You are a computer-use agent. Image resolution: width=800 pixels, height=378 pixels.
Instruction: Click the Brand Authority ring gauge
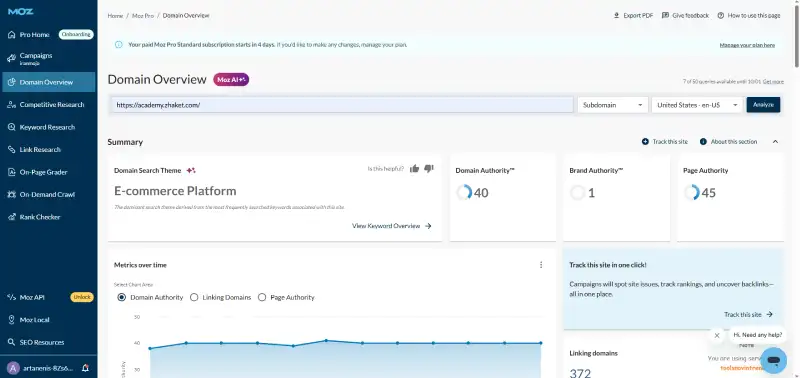point(578,193)
